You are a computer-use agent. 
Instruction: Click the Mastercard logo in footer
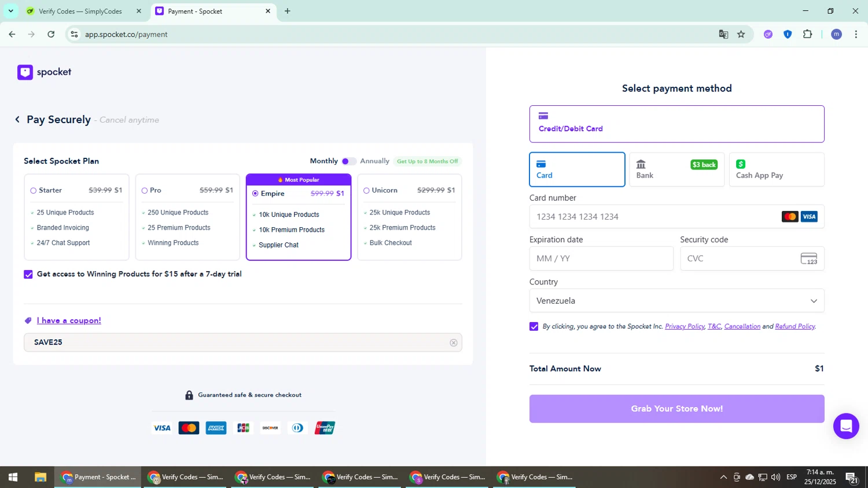point(189,428)
